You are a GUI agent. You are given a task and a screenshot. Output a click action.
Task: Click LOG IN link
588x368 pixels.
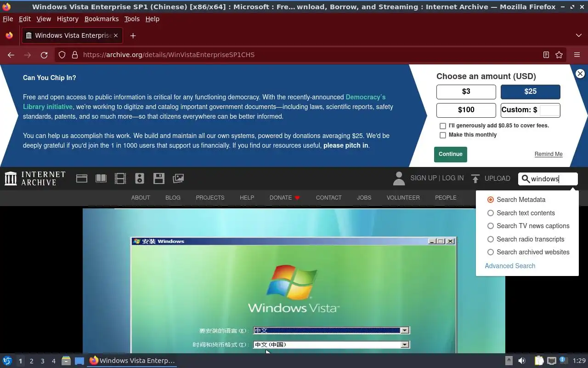[453, 178]
